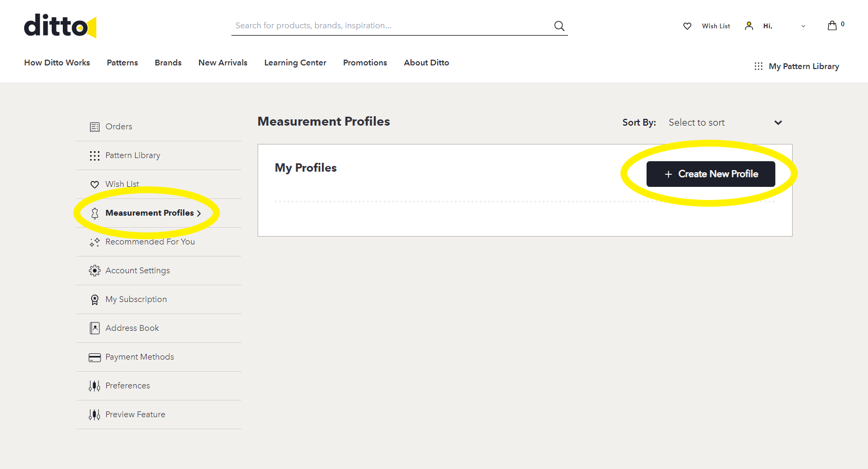This screenshot has width=868, height=469.
Task: Click the Hi, greeting text
Action: 767,26
